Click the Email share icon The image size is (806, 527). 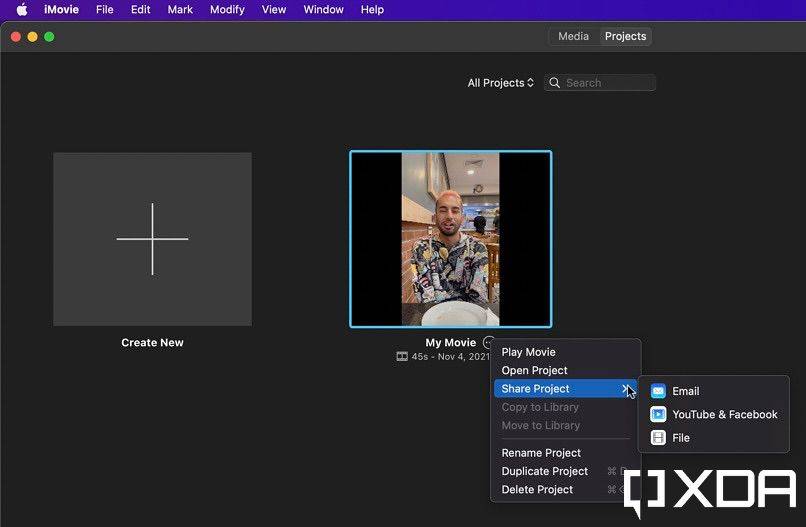tap(658, 391)
